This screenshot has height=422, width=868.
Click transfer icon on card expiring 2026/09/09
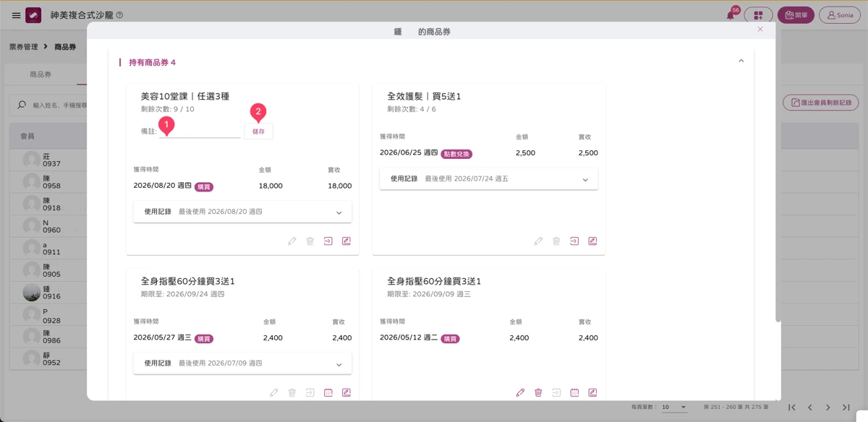click(556, 393)
